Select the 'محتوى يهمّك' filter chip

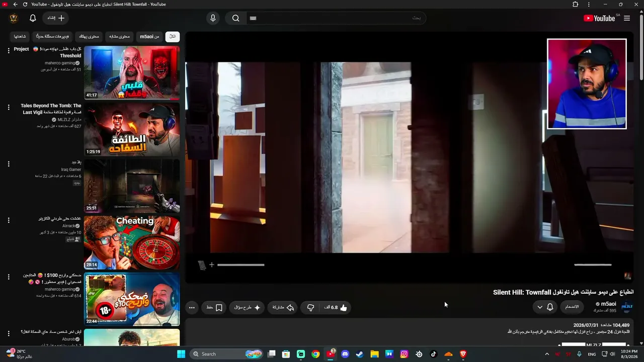[90, 36]
